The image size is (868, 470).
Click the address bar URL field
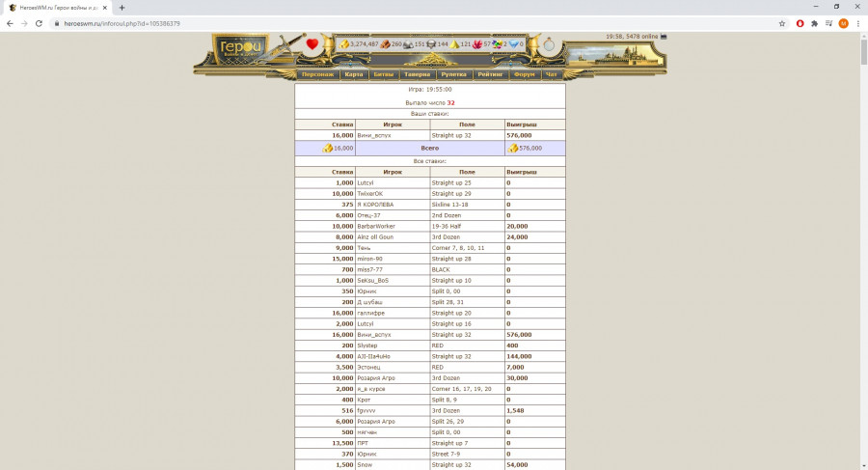[386, 23]
